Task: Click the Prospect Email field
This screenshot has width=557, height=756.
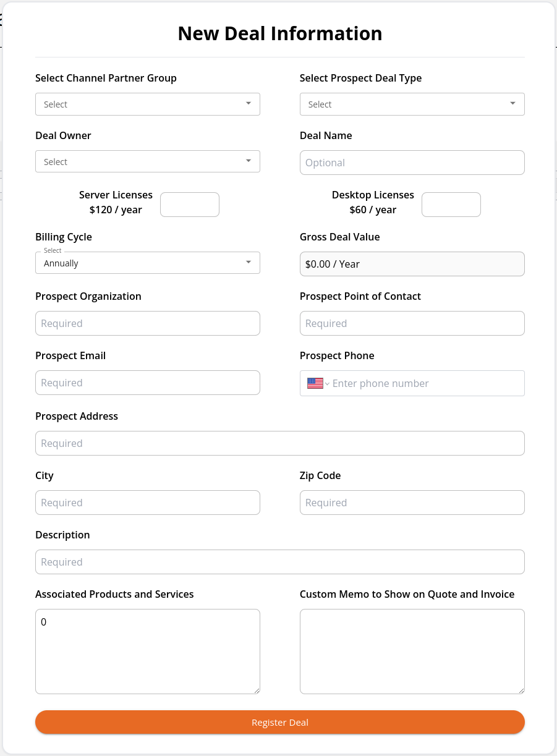Action: point(148,383)
